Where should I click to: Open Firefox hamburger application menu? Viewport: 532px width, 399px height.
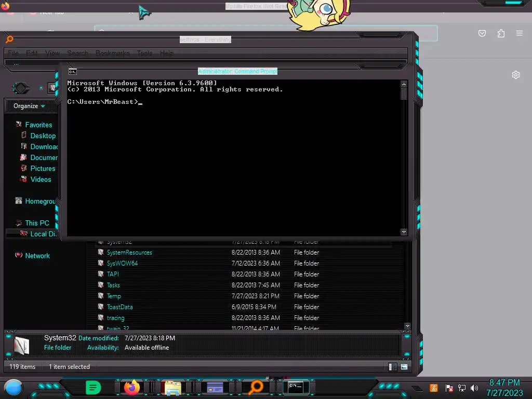(x=520, y=33)
